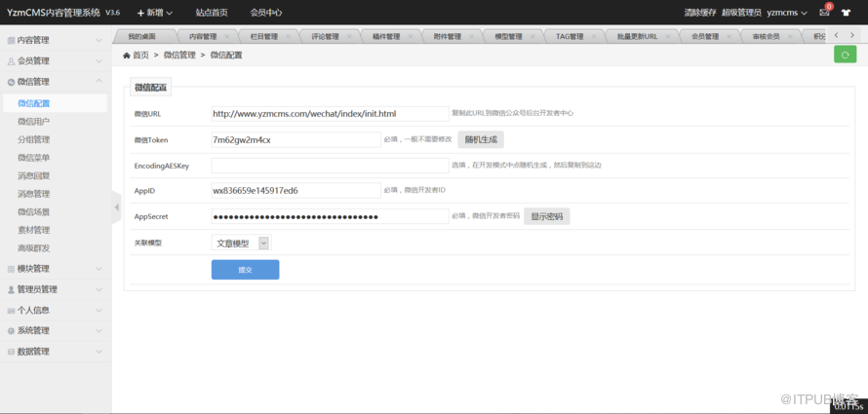Click the T-shirt theme icon in header
Image resolution: width=868 pixels, height=414 pixels.
pyautogui.click(x=846, y=12)
